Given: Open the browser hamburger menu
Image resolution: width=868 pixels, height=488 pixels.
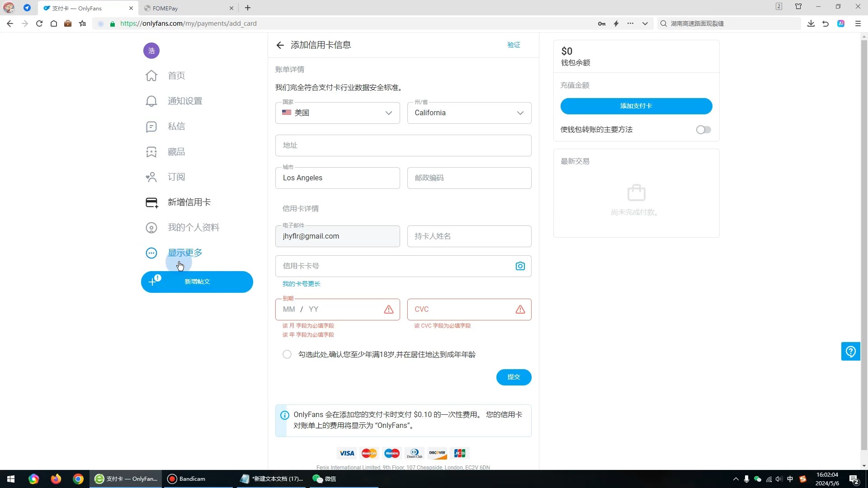Looking at the screenshot, I should [x=858, y=23].
